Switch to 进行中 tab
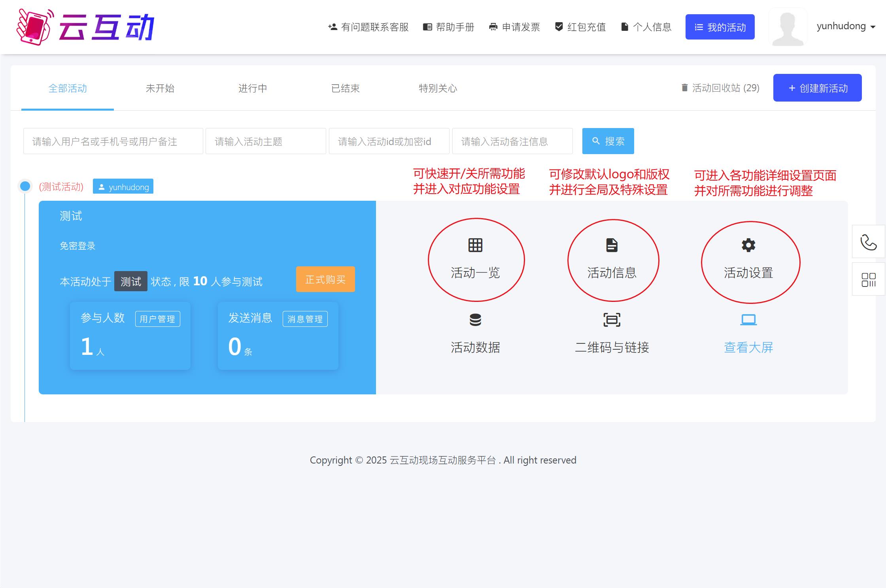The image size is (886, 588). tap(252, 89)
